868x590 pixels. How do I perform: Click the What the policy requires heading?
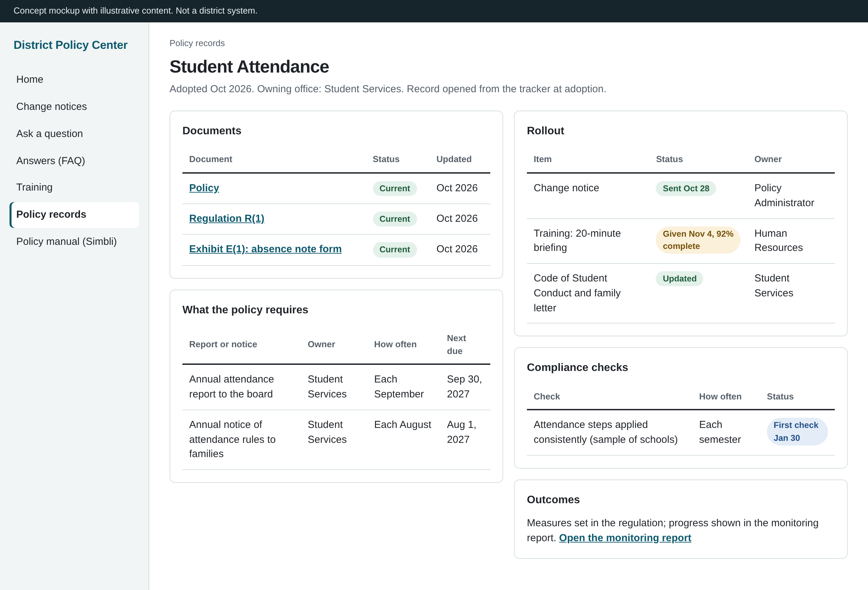pos(245,310)
